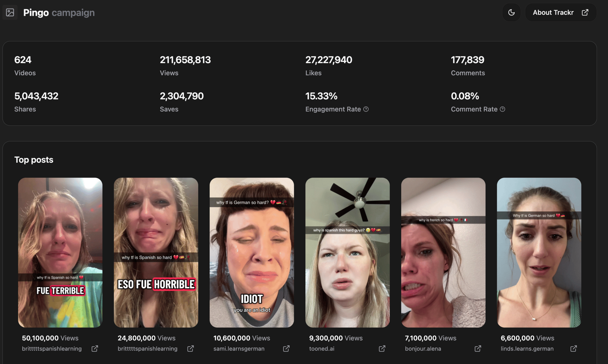Screen dimensions: 608x364
Task: Open the About Trackr link
Action: 560,13
